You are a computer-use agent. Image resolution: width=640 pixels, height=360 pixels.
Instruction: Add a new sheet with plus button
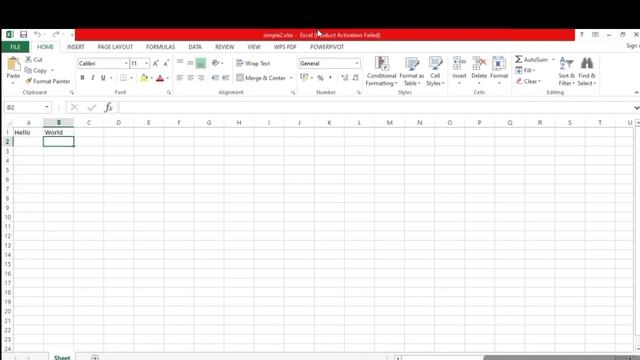(95, 358)
